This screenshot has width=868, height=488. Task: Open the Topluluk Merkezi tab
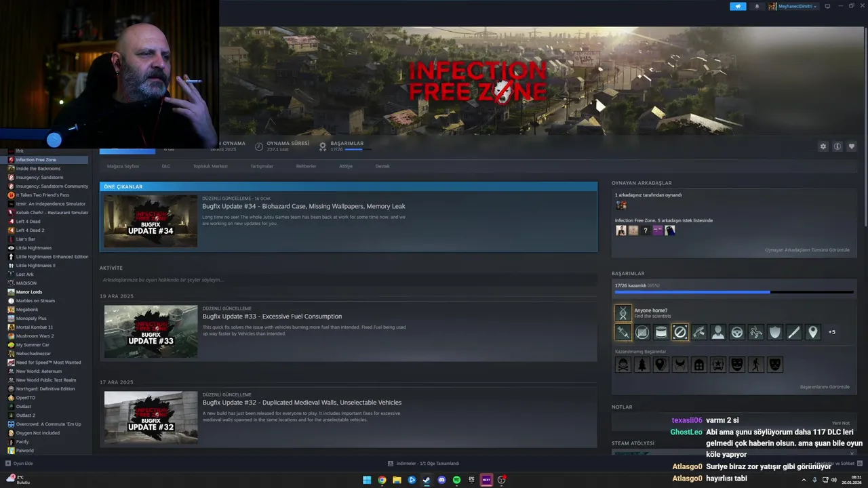pos(210,166)
